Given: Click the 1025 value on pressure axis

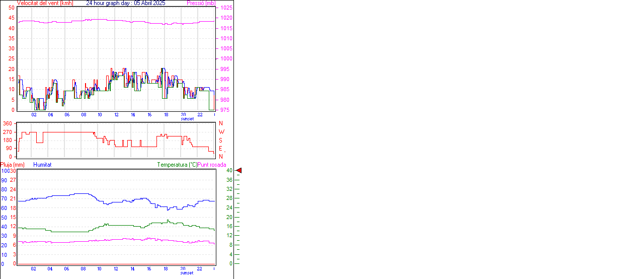Looking at the screenshot, I should (226, 8).
